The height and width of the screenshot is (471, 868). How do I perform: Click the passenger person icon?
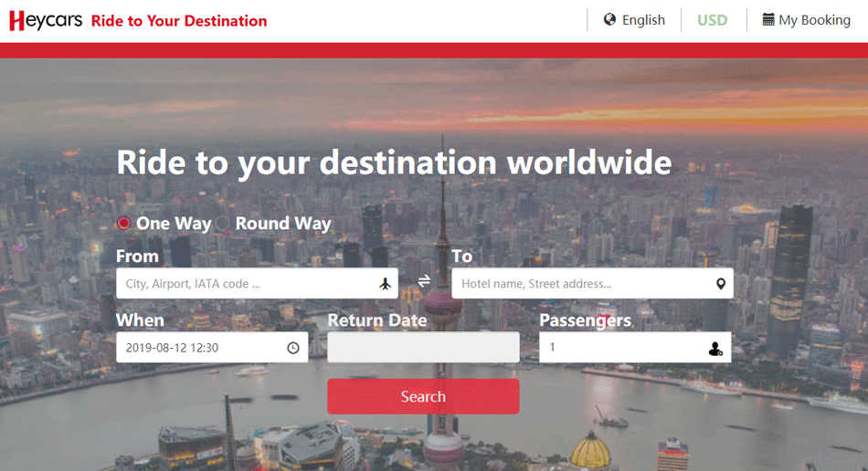coord(715,349)
